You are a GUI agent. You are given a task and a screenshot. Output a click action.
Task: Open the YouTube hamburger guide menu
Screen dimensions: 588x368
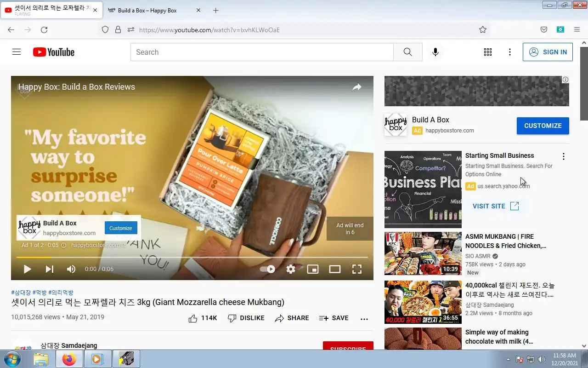[x=17, y=52]
